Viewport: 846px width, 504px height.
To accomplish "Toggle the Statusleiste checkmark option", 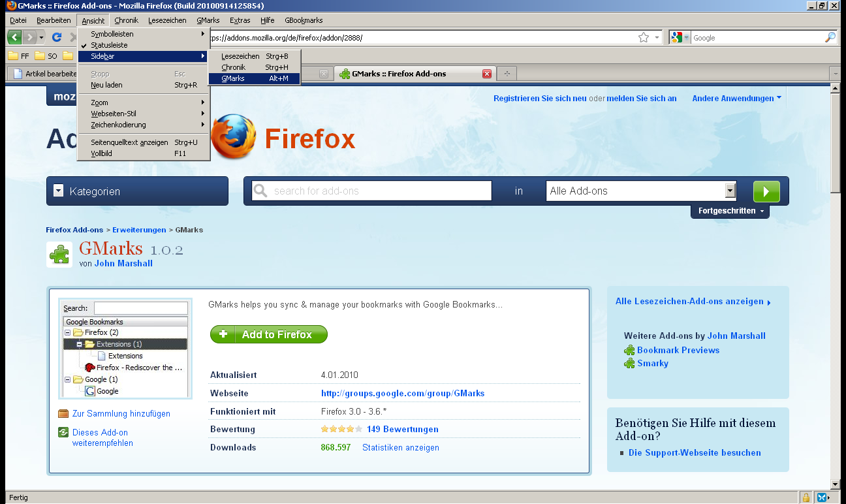I will point(144,45).
